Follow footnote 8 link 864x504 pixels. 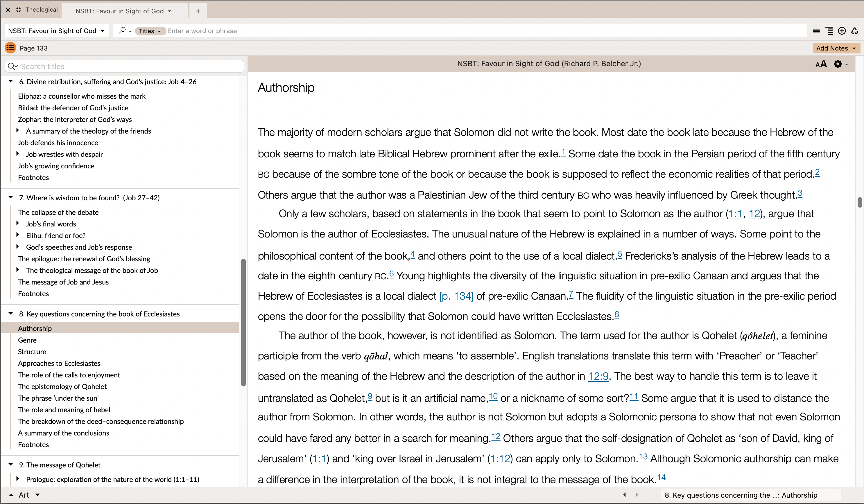pos(616,314)
